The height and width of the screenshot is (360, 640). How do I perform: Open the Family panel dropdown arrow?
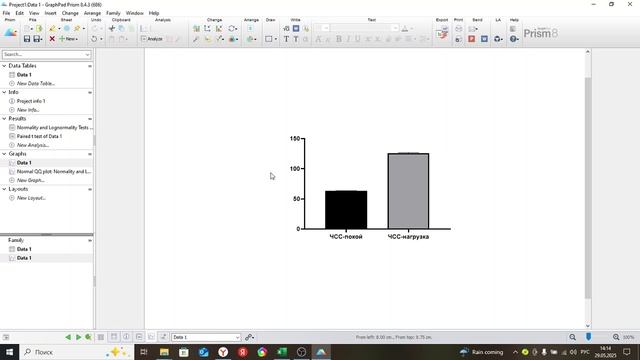90,241
